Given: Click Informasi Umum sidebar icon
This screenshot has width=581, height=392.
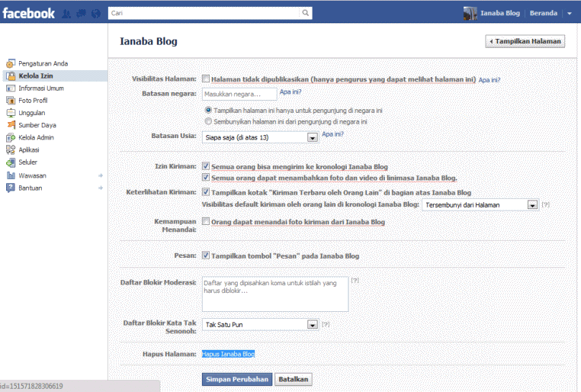Looking at the screenshot, I should point(11,88).
